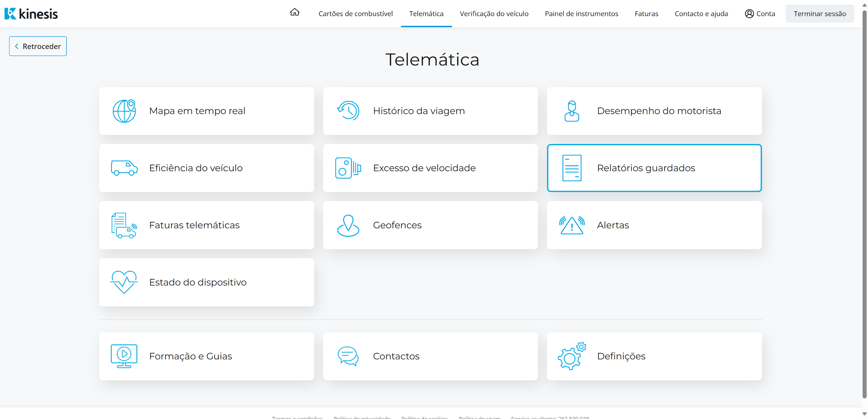Go back with the Retroceder button
Image resolution: width=868 pixels, height=419 pixels.
coord(38,46)
